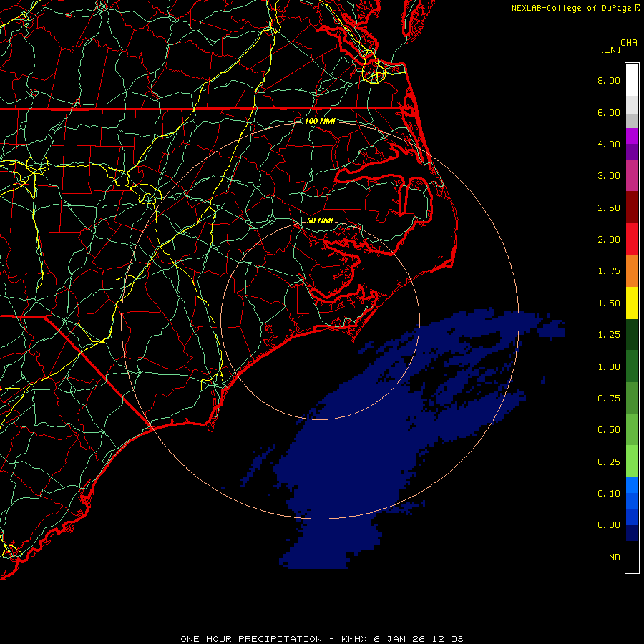This screenshot has width=644, height=644.
Task: Click the OHA product label above legend
Action: (629, 43)
